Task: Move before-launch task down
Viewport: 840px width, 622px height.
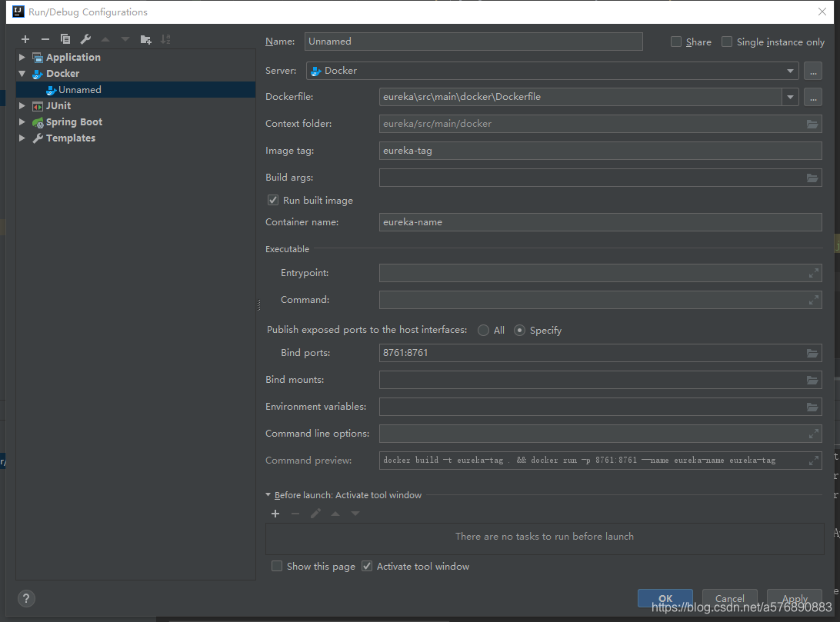Action: point(355,514)
